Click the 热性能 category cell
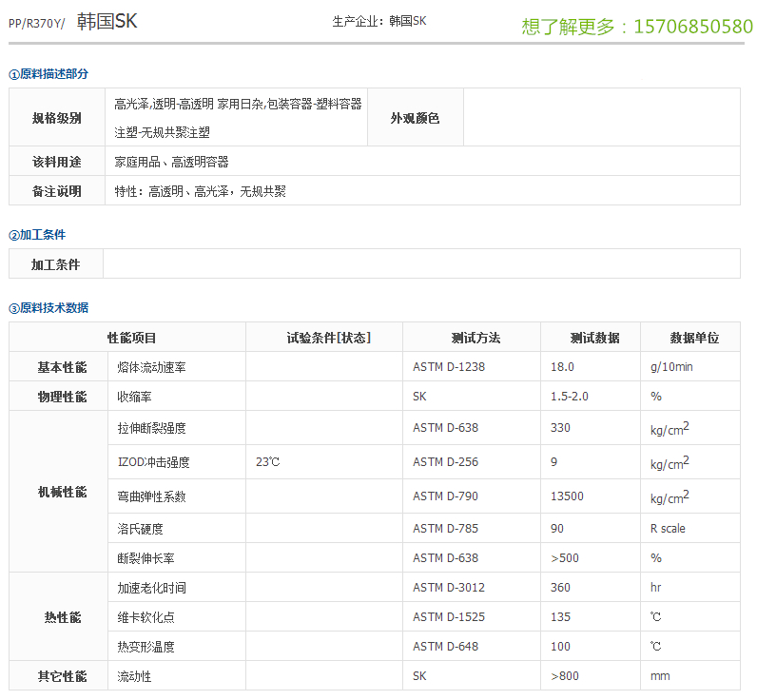 58,616
